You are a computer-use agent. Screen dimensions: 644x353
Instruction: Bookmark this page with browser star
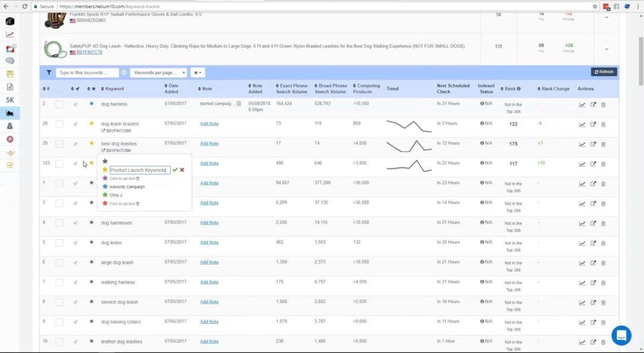click(595, 7)
